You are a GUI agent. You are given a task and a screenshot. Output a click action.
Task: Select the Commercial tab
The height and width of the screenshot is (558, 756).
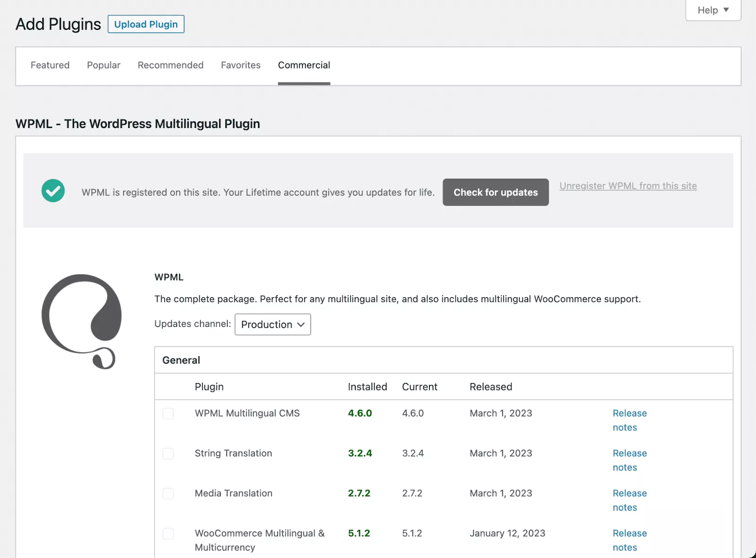304,65
